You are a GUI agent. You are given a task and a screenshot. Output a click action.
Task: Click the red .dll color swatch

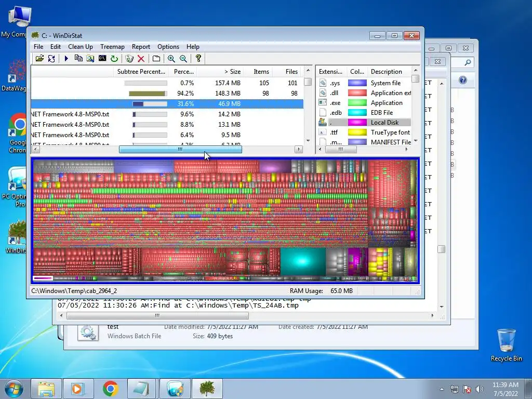tap(357, 93)
